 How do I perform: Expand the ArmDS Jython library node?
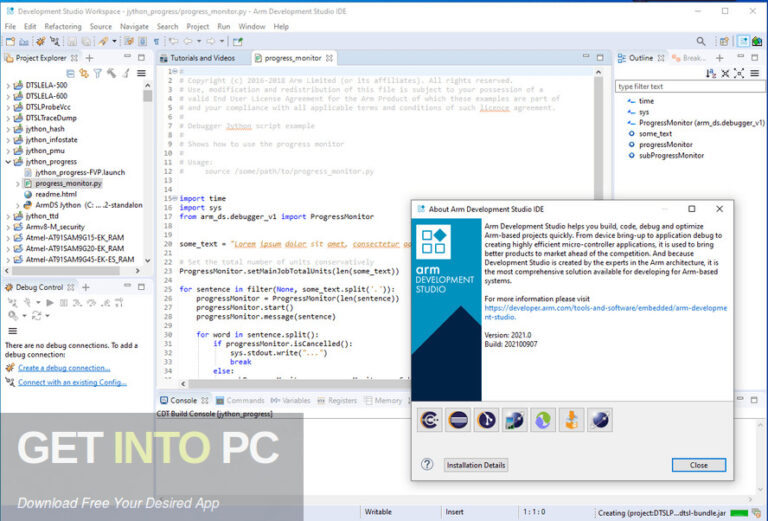(18, 205)
